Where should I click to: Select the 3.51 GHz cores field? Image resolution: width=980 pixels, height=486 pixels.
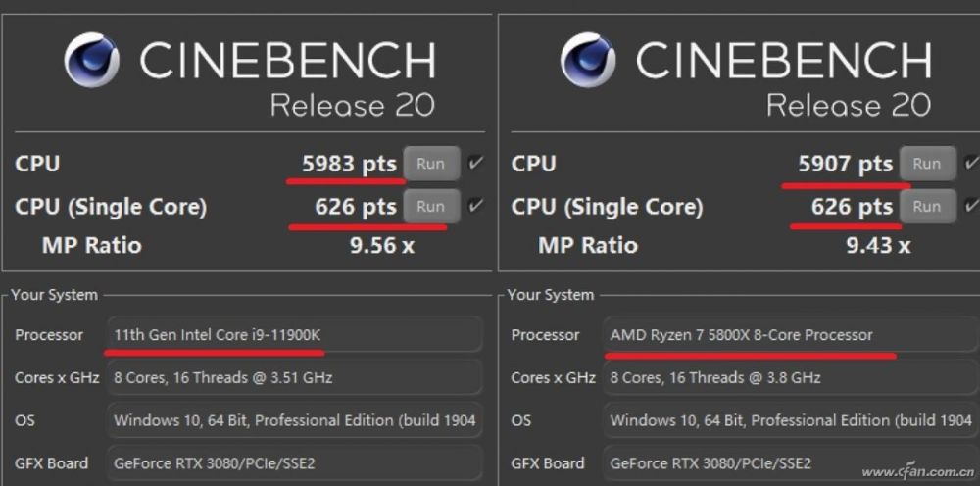coord(294,377)
